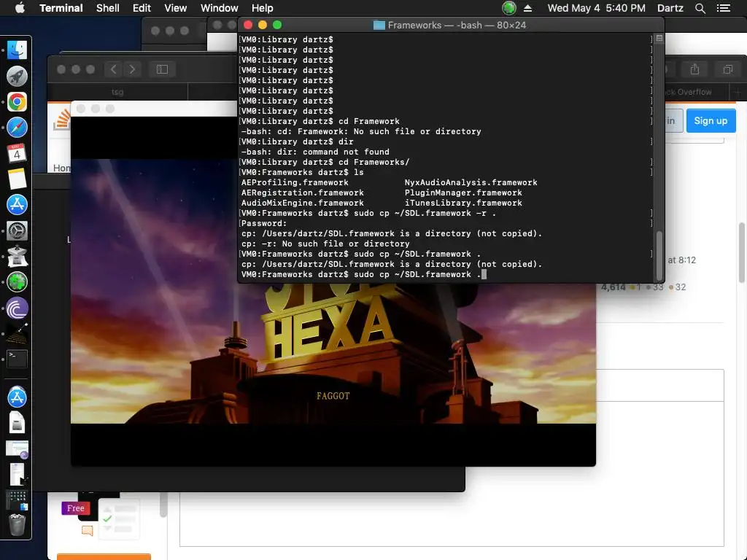Click Terminal icon in the Dock
Screen dimensions: 747x560
pyautogui.click(x=17, y=359)
